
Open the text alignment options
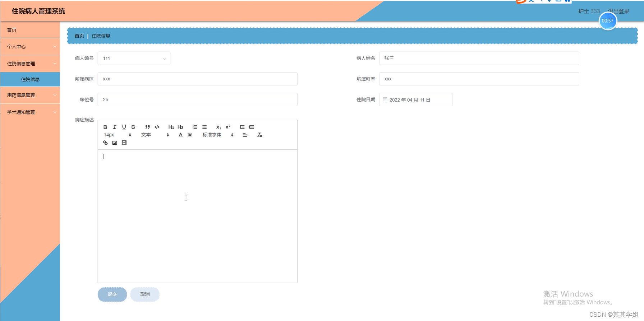[x=245, y=135]
